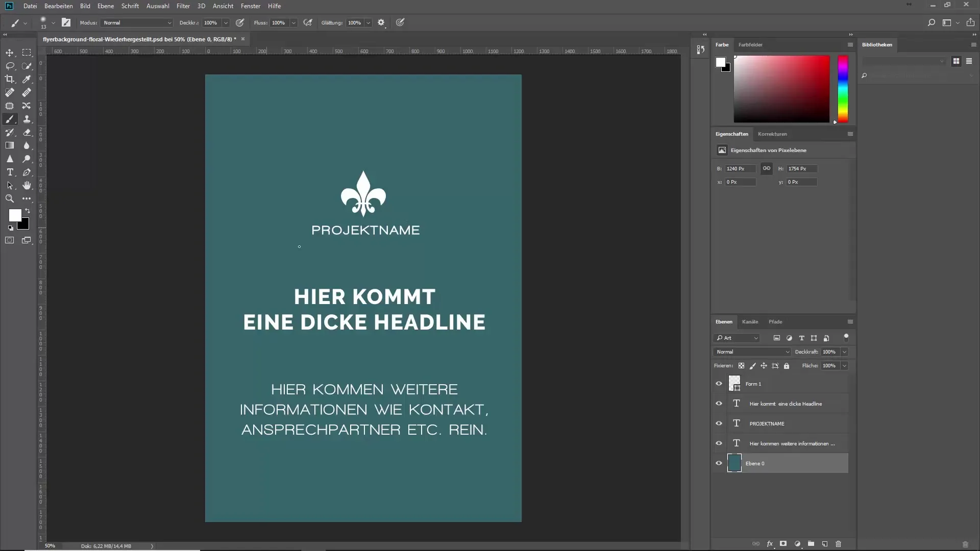Viewport: 980px width, 551px height.
Task: Toggle pressure for opacity
Action: [x=240, y=22]
